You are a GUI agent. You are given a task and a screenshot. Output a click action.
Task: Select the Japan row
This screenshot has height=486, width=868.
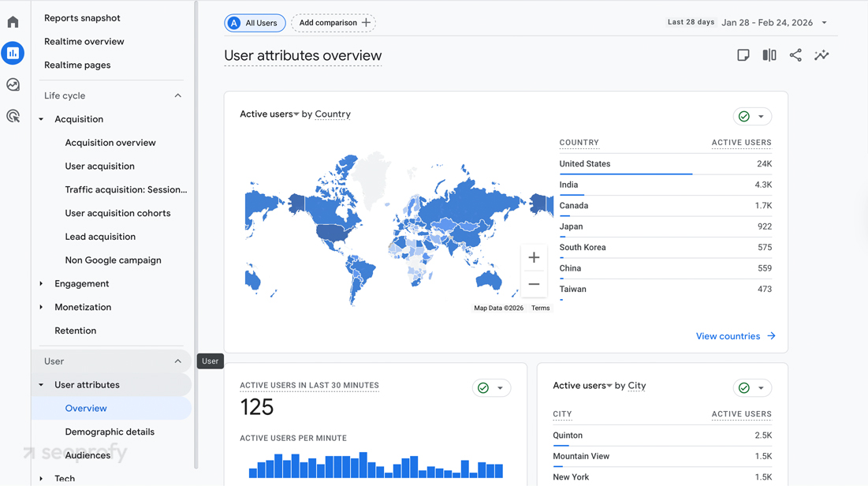pos(665,226)
